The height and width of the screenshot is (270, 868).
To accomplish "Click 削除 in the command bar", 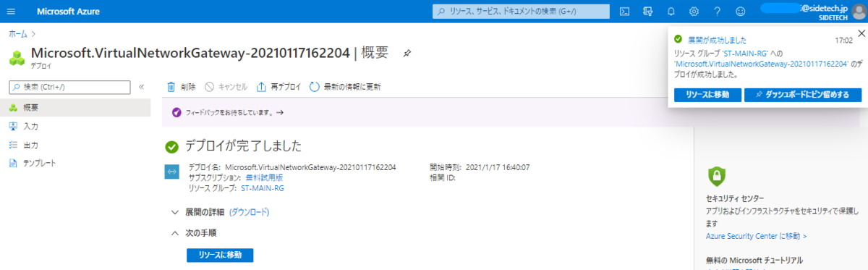I will pyautogui.click(x=182, y=87).
